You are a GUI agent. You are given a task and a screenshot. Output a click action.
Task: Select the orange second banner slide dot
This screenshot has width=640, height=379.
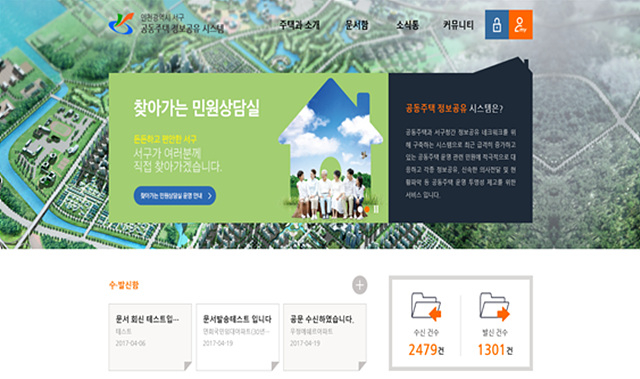(367, 209)
